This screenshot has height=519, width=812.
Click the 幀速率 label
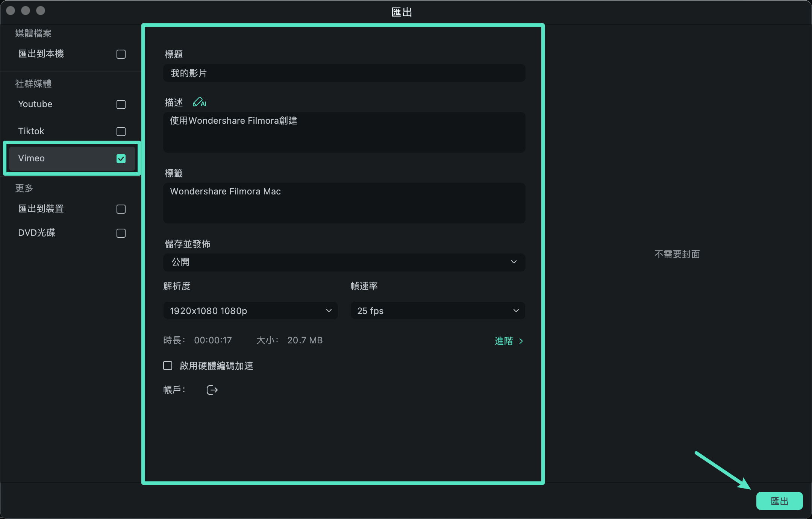[x=364, y=286]
